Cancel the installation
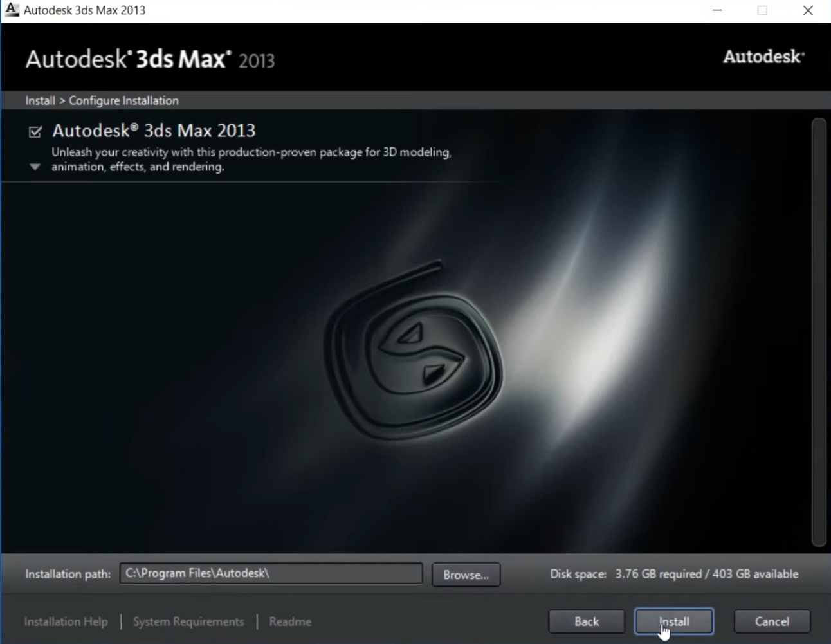The width and height of the screenshot is (831, 644). click(772, 621)
